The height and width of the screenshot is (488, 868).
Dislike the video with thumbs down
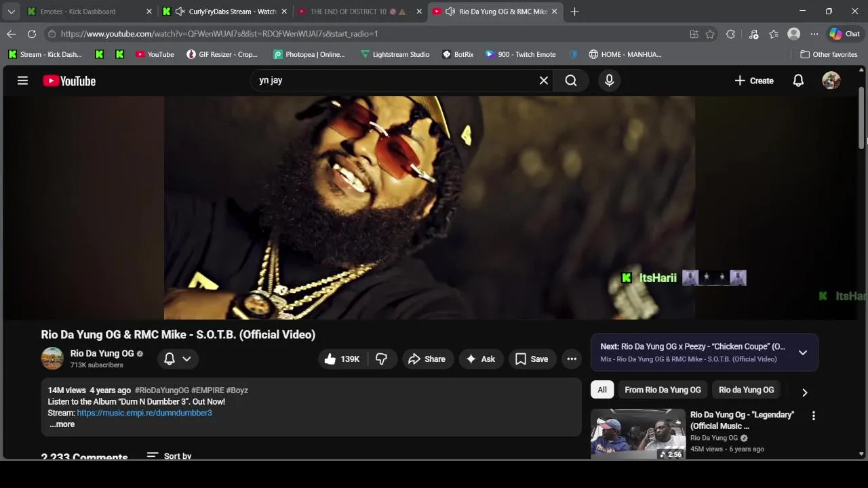tap(381, 359)
